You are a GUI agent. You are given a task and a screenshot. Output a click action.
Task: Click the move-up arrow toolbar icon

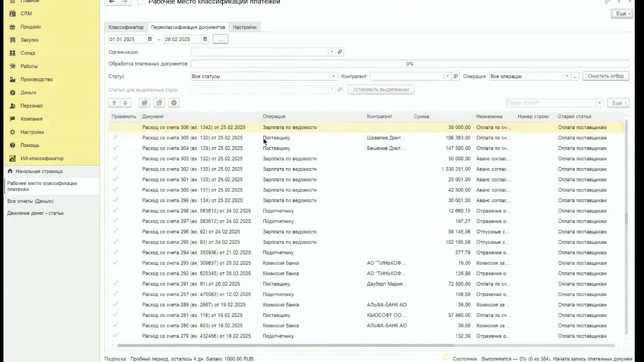click(x=114, y=103)
